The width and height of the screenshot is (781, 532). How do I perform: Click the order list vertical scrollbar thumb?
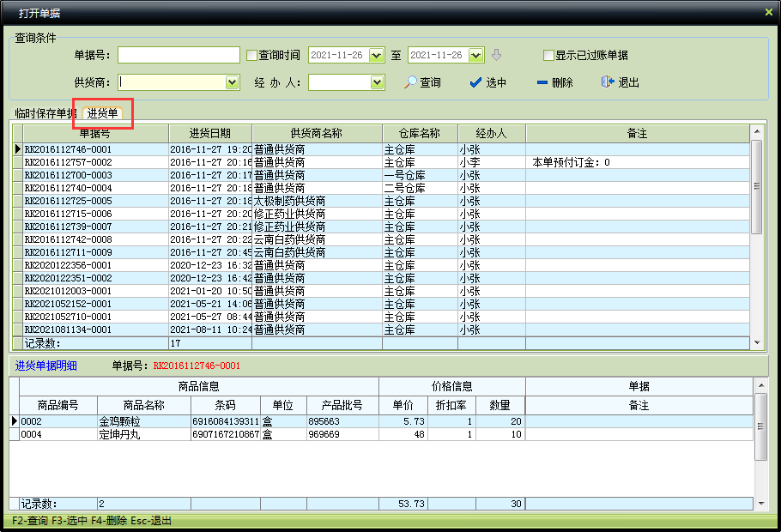tap(756, 186)
